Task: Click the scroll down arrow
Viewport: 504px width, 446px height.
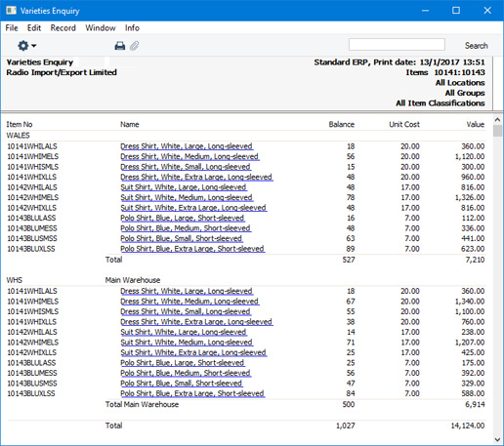Action: tap(497, 440)
